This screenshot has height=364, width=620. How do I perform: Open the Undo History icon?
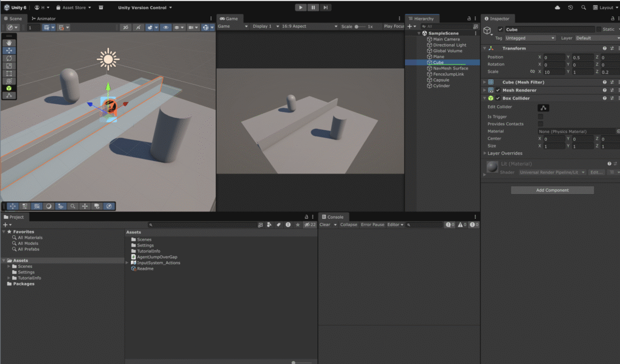570,7
